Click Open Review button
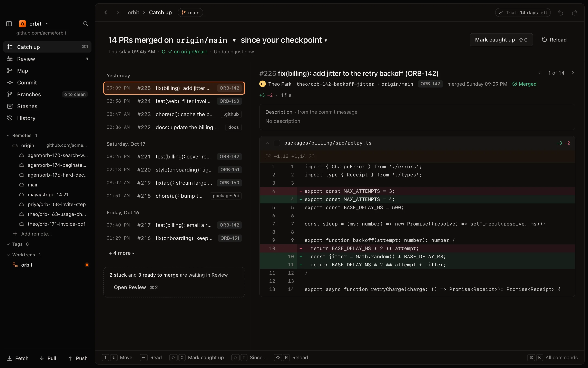 pyautogui.click(x=136, y=287)
